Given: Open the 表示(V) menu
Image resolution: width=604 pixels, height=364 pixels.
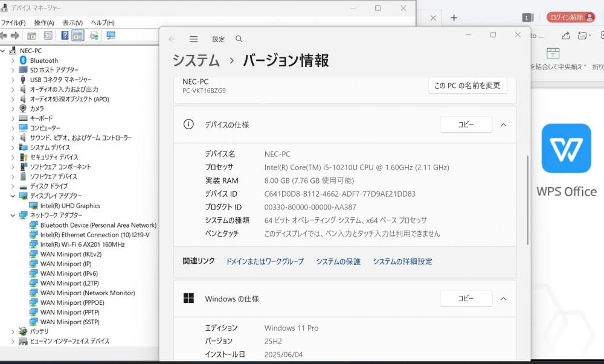Looking at the screenshot, I should pyautogui.click(x=73, y=23).
